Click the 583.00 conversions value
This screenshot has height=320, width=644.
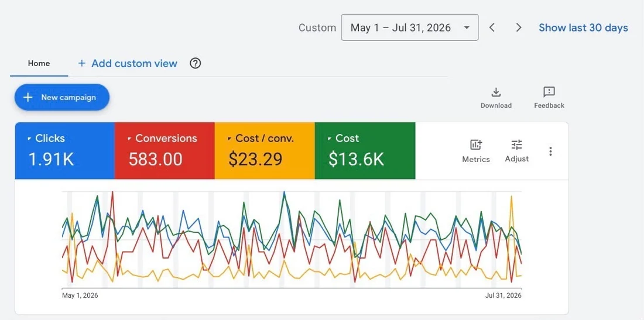156,159
